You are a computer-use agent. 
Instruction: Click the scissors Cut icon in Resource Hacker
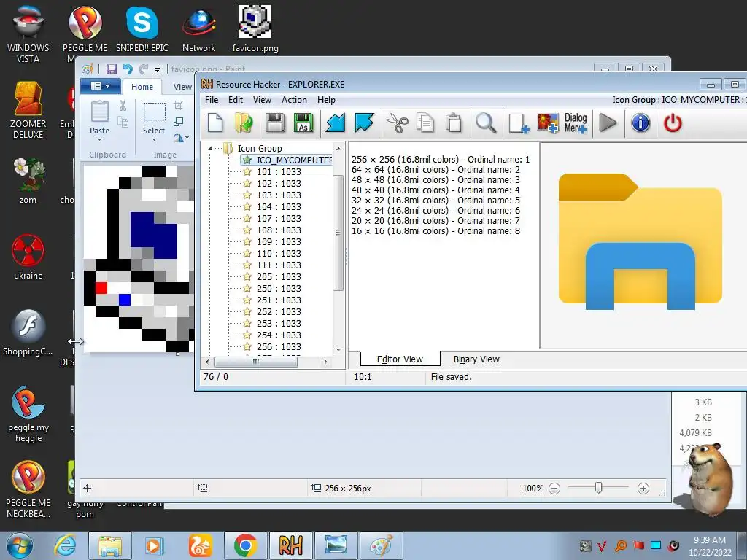click(398, 123)
